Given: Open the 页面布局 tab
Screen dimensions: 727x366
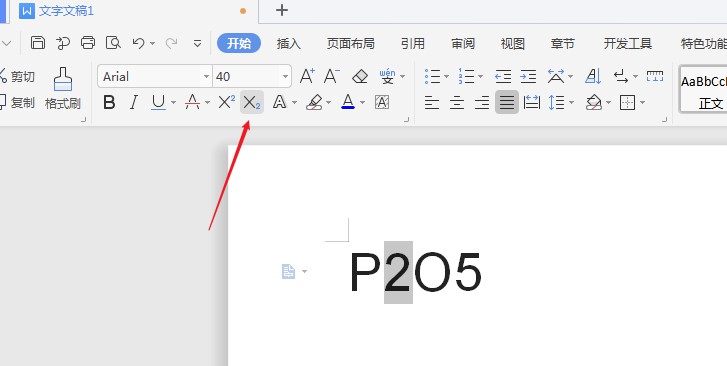Looking at the screenshot, I should pyautogui.click(x=351, y=44).
